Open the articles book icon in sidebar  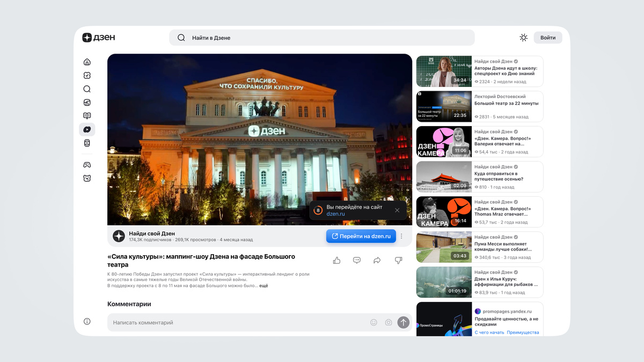87,116
